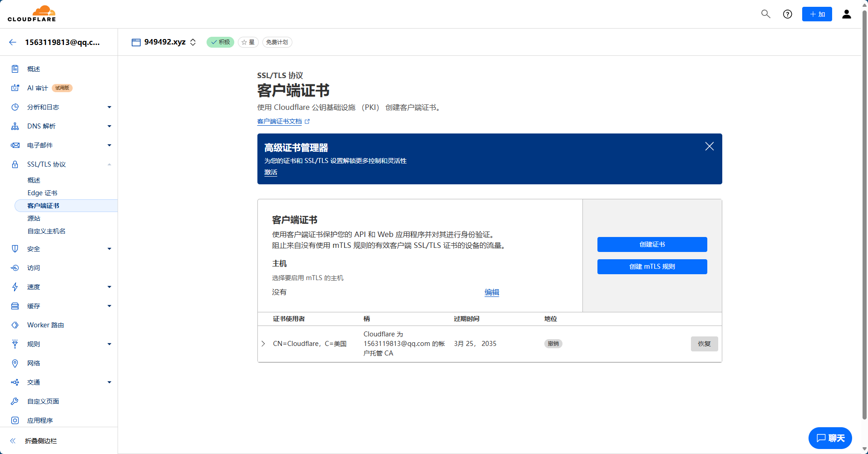The height and width of the screenshot is (454, 868).
Task: Open the 客户端证书文档 link
Action: (x=283, y=121)
